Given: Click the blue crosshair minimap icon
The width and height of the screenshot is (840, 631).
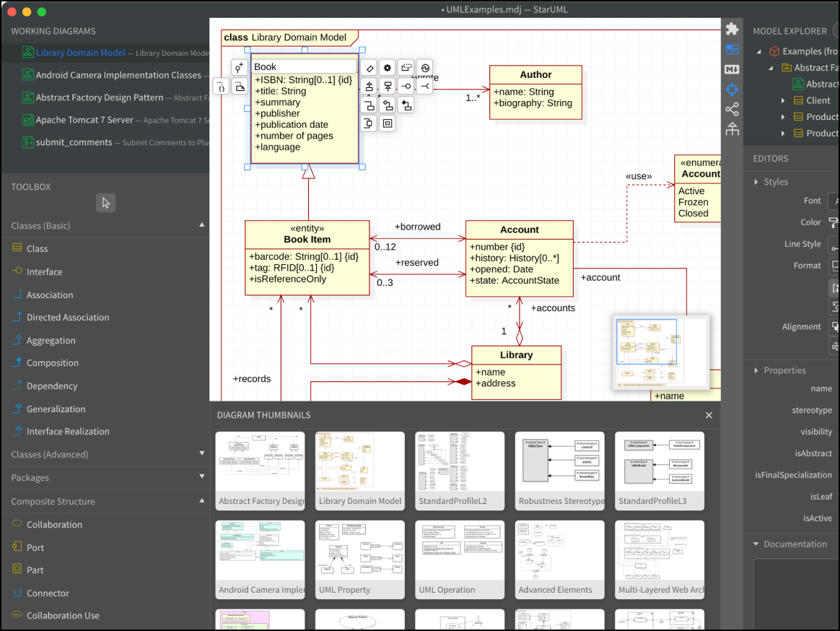Looking at the screenshot, I should coord(732,90).
